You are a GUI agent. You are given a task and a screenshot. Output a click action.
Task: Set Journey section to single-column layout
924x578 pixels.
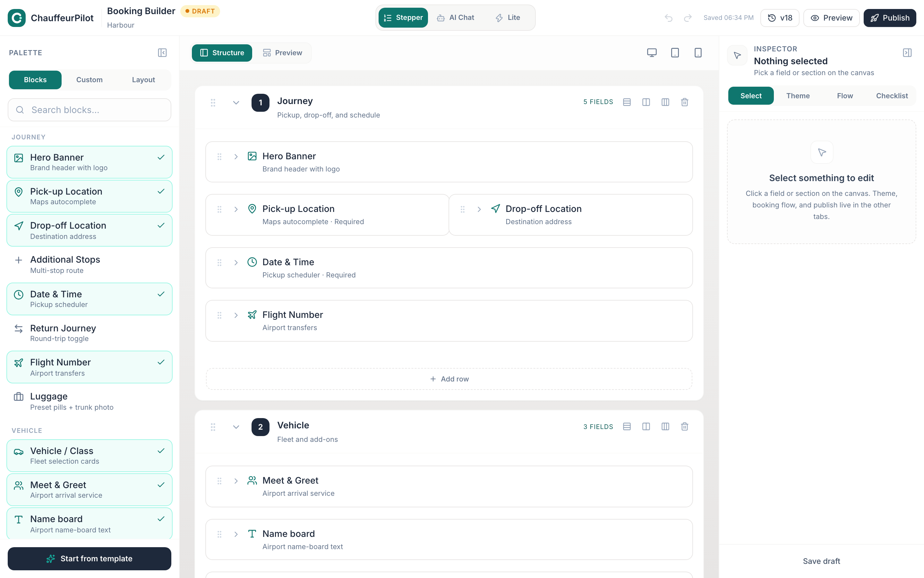(627, 102)
